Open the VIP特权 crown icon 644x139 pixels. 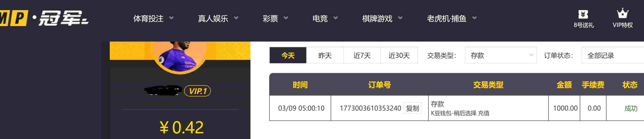click(622, 13)
